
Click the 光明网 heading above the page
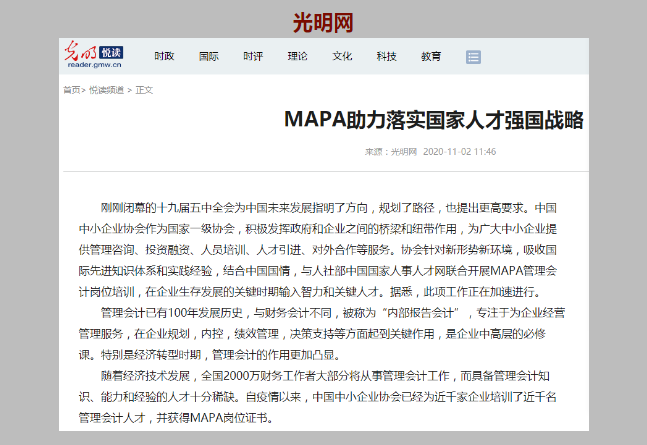[x=323, y=23]
